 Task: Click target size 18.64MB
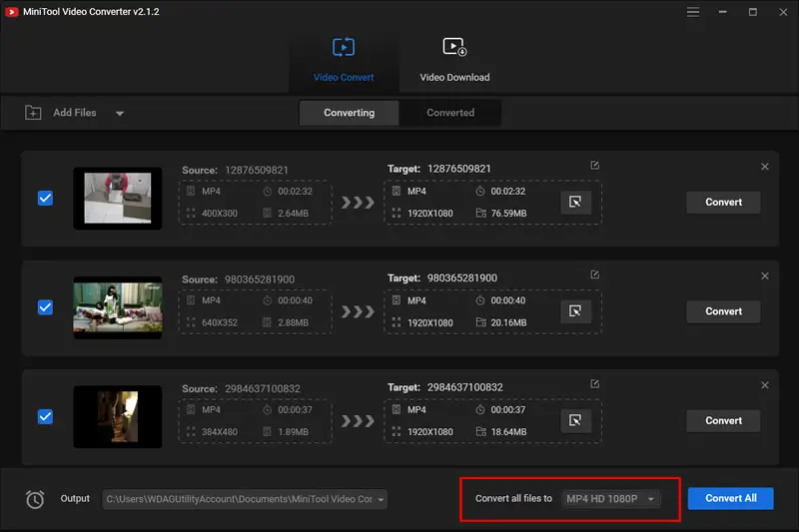tap(508, 432)
